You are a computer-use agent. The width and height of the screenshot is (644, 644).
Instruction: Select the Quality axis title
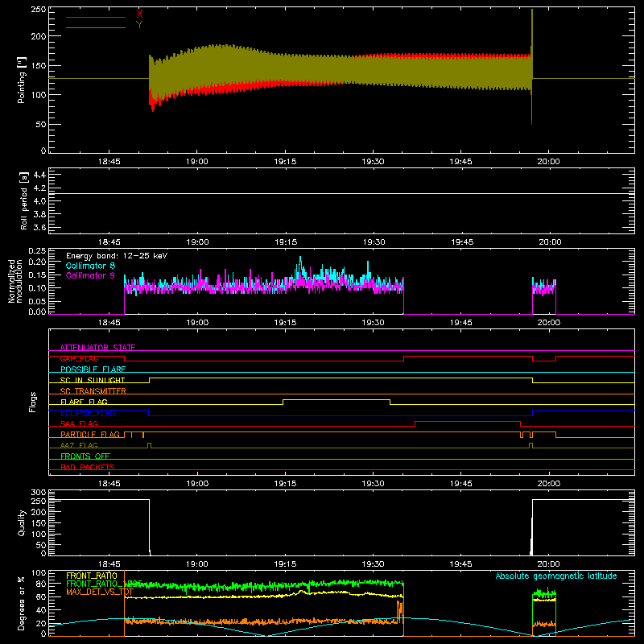pos(22,522)
